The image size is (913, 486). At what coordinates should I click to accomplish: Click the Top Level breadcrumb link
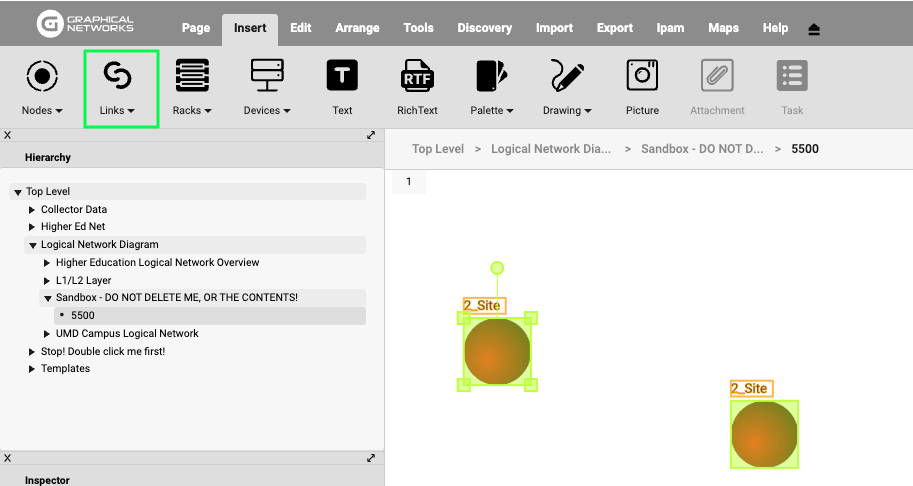438,149
